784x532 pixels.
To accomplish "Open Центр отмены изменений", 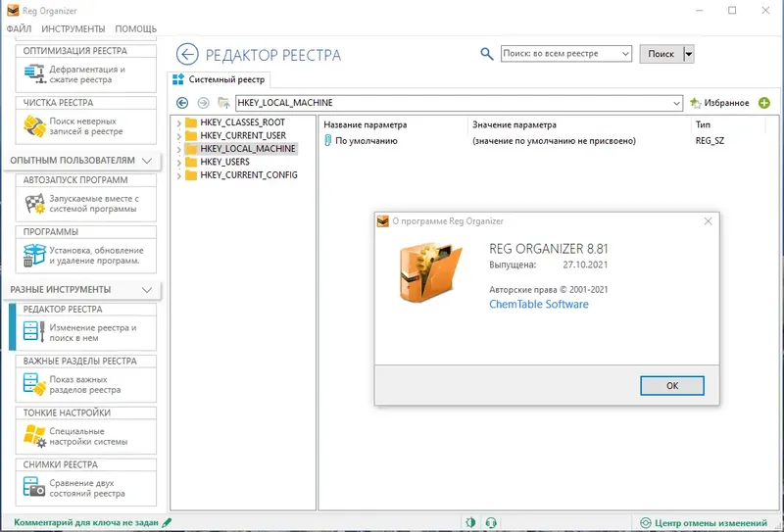I will pyautogui.click(x=704, y=523).
